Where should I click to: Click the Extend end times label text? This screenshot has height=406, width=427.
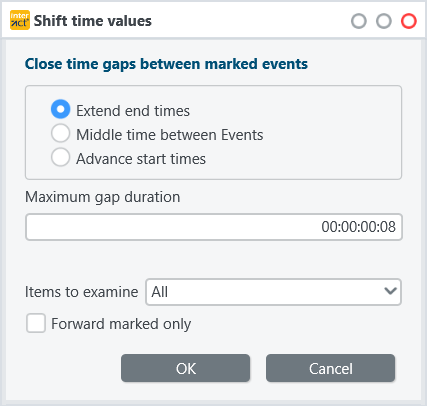tap(133, 111)
